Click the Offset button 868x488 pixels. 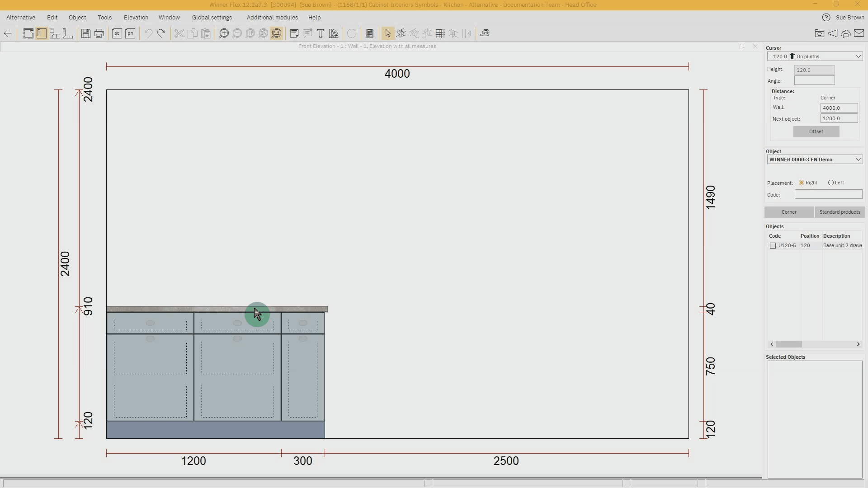[816, 131]
